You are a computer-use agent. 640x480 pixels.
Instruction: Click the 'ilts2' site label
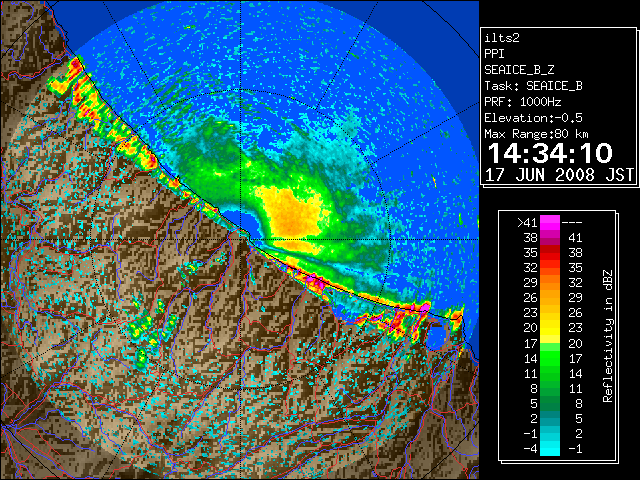pyautogui.click(x=502, y=38)
